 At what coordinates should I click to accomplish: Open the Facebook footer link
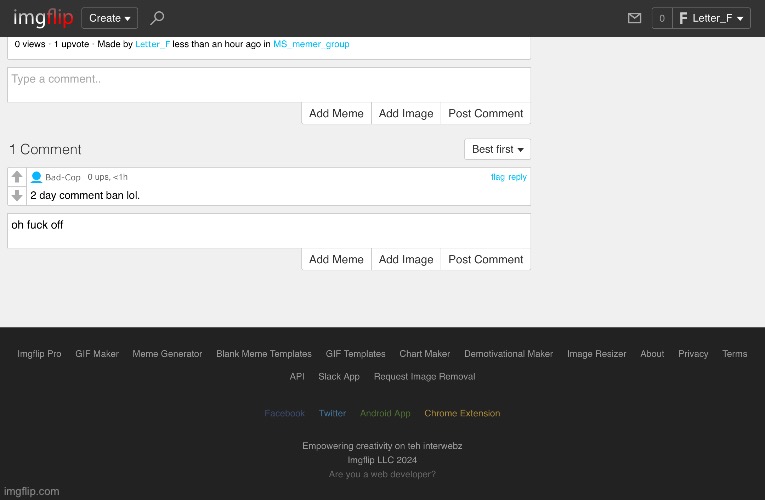pos(284,413)
